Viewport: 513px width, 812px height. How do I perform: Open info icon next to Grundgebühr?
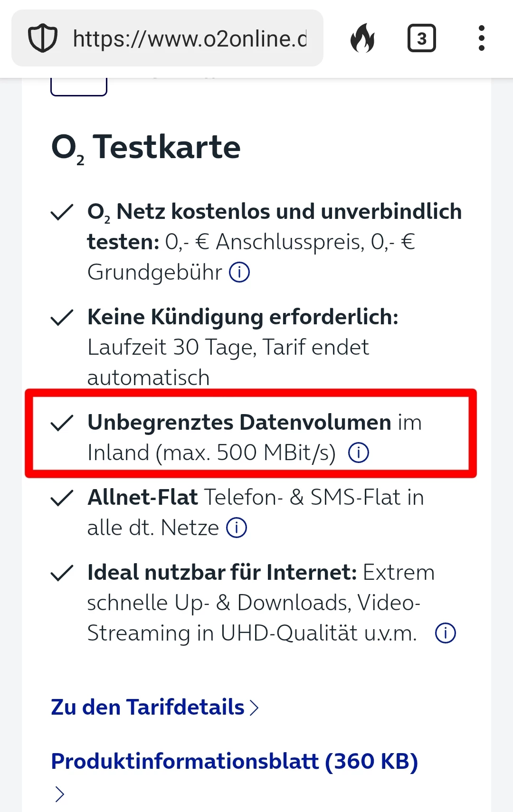[x=239, y=273]
